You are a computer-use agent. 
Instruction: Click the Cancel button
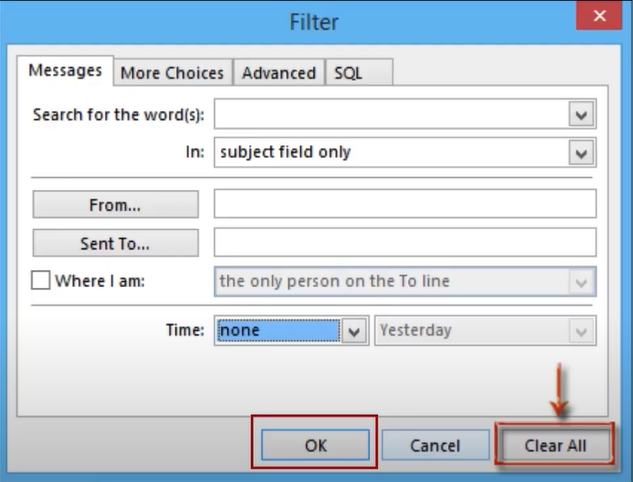pos(435,445)
